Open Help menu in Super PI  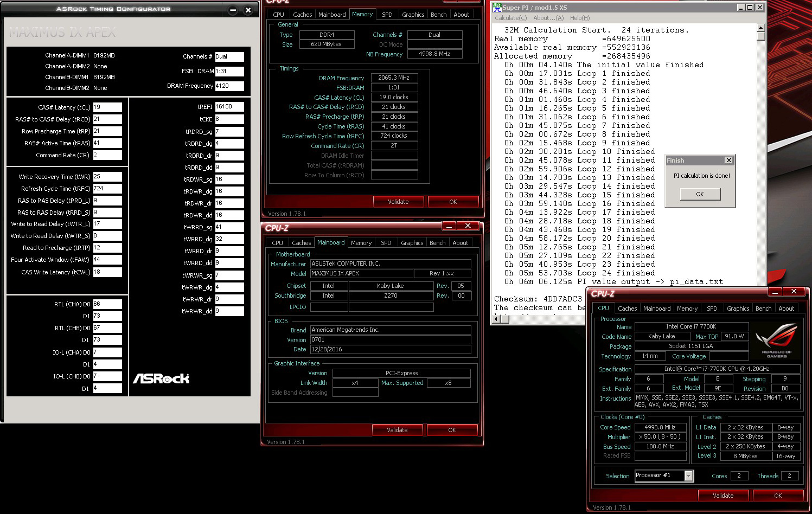click(x=580, y=18)
